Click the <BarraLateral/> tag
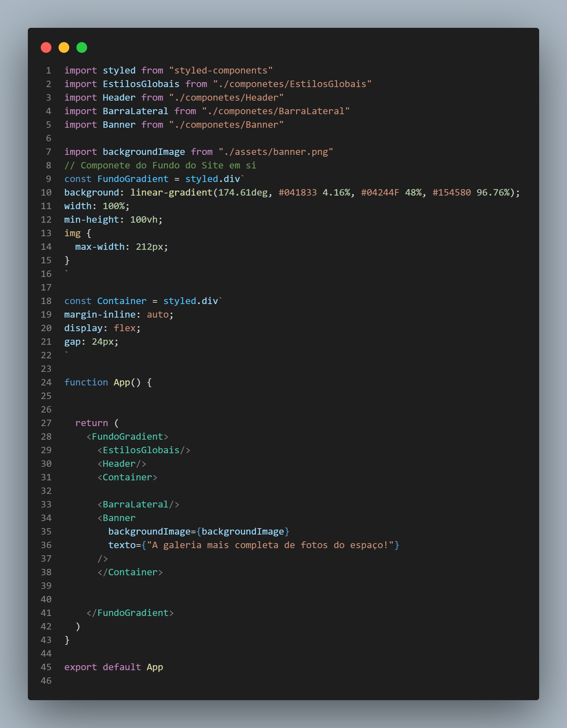The height and width of the screenshot is (728, 567). [x=139, y=505]
